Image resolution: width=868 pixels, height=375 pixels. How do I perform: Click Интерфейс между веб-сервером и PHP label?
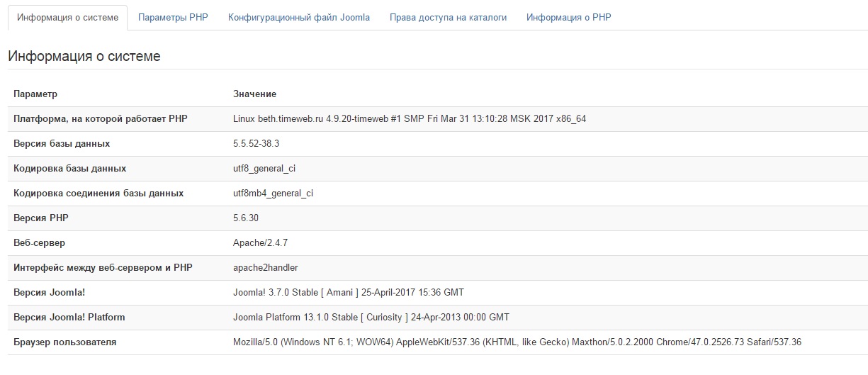[x=103, y=268]
